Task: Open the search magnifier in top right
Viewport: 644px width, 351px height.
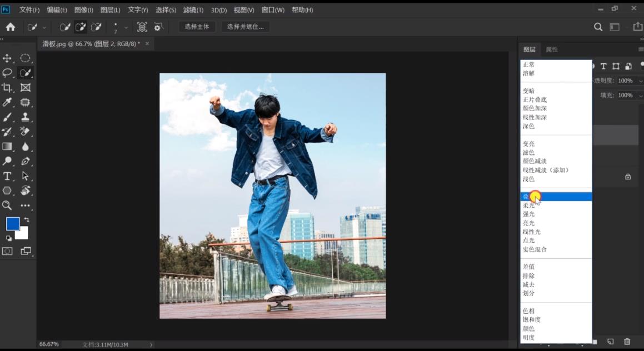Action: click(598, 27)
